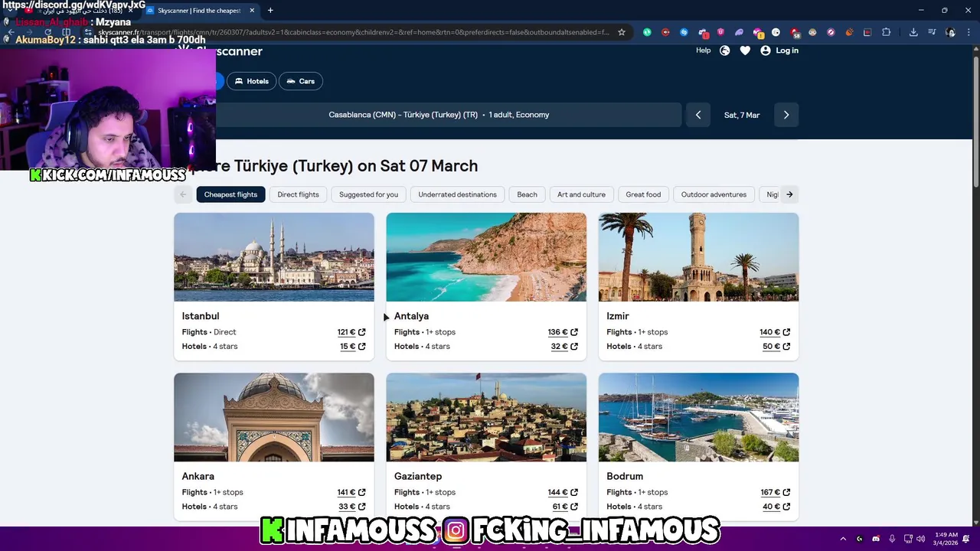This screenshot has height=551, width=980.
Task: Click the Bodrum city name
Action: 625,476
